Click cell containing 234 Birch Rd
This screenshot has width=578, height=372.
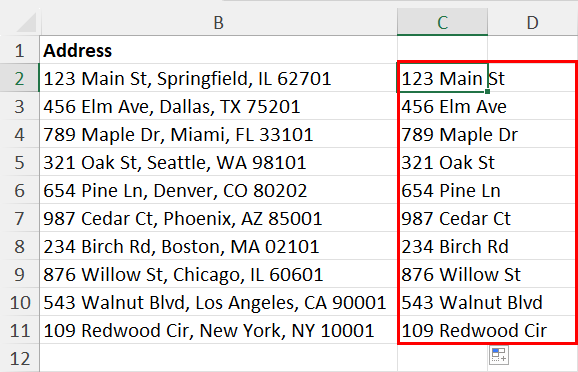coord(442,246)
